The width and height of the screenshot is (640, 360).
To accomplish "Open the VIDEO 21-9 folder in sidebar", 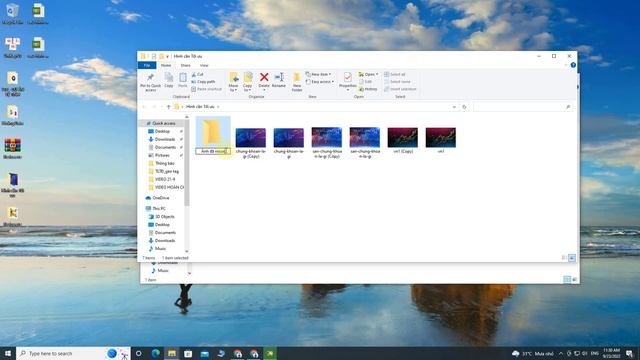I will 164,179.
